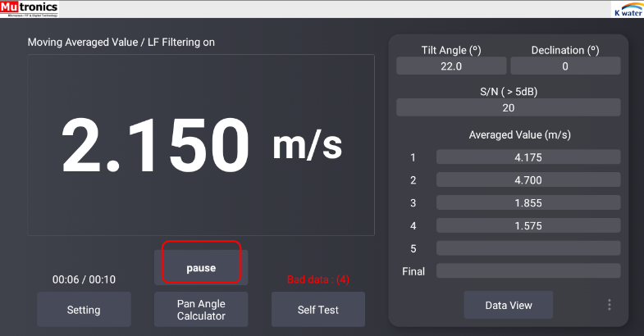Edit the Tilt Angle field

tap(451, 66)
